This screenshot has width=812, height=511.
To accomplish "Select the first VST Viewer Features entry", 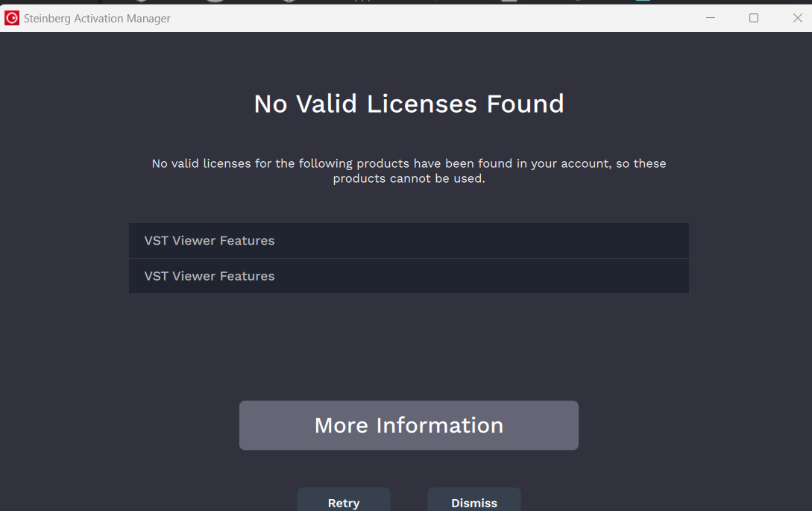I will 409,240.
